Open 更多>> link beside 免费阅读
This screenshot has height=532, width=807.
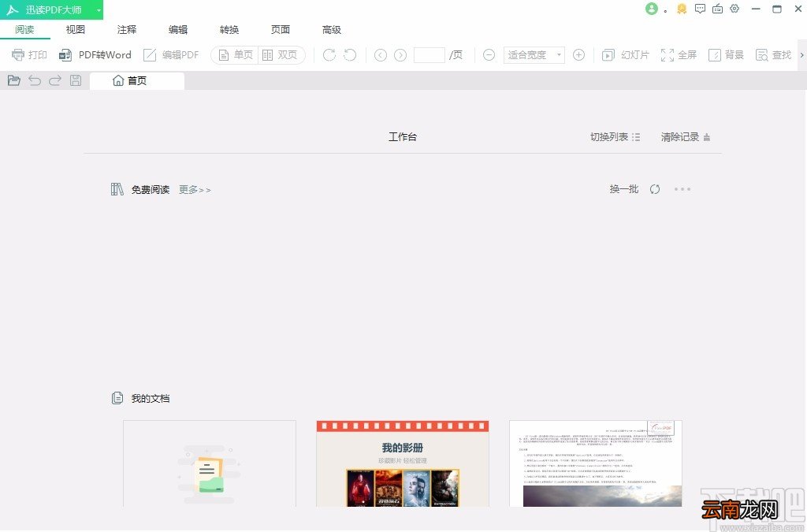pos(195,190)
